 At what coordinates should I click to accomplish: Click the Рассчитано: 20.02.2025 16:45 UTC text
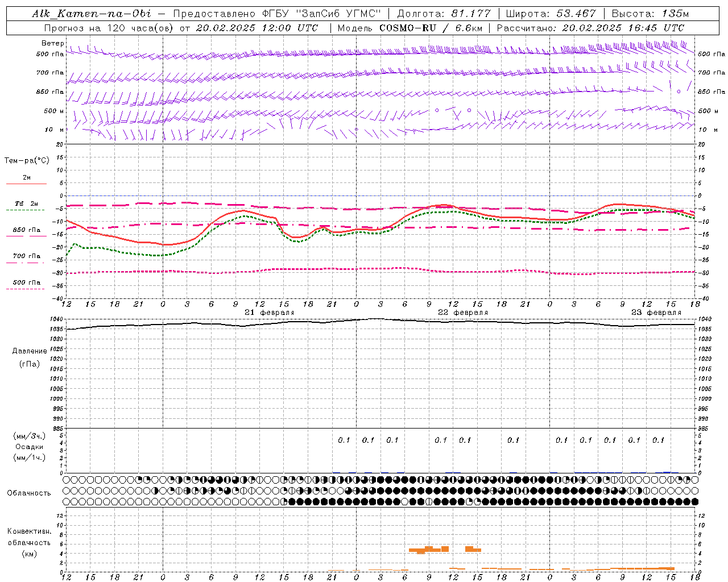pyautogui.click(x=590, y=28)
